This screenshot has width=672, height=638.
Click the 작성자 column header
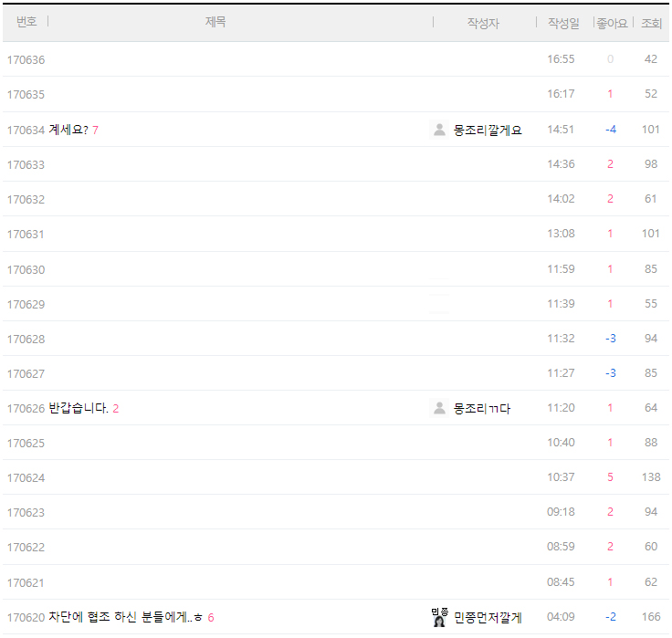click(483, 23)
